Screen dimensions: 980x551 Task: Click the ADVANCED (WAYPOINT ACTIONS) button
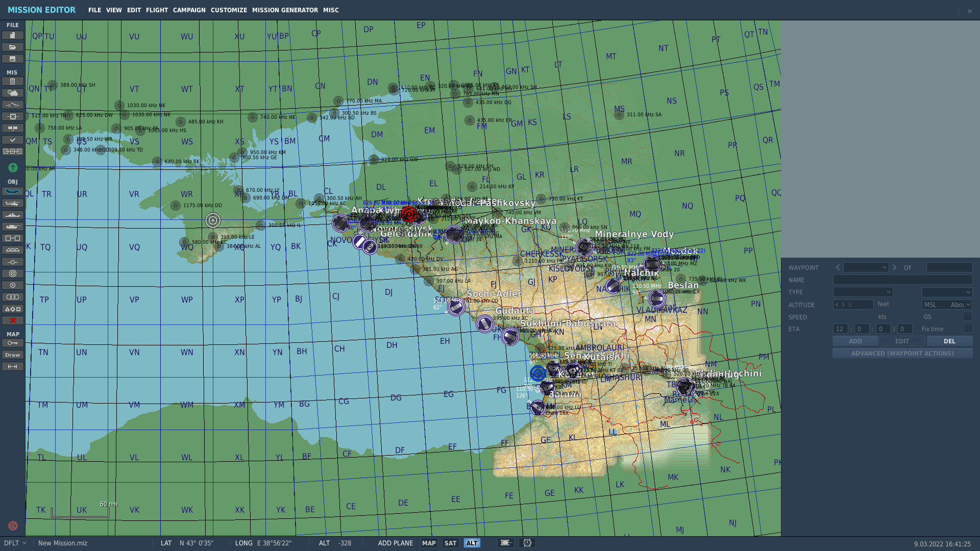coord(902,353)
